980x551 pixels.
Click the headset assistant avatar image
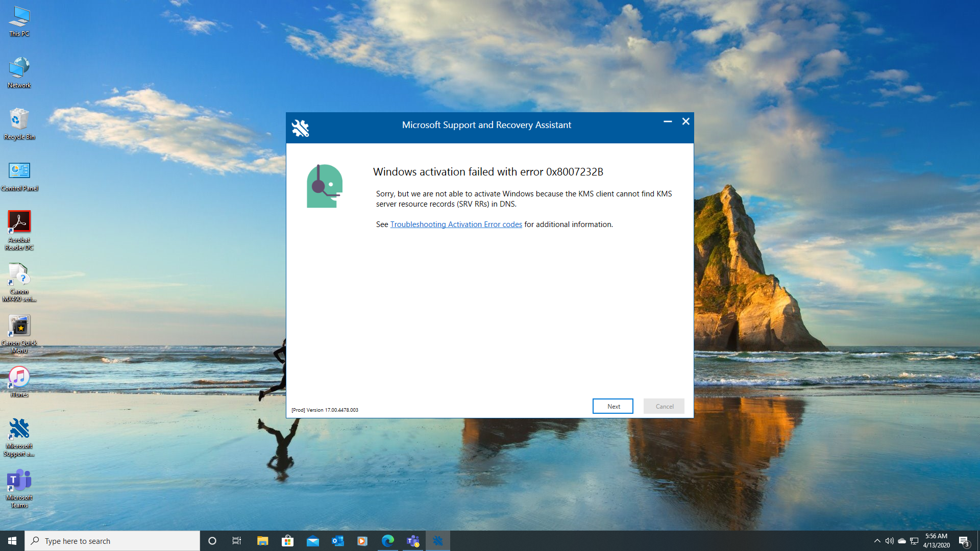tap(325, 186)
